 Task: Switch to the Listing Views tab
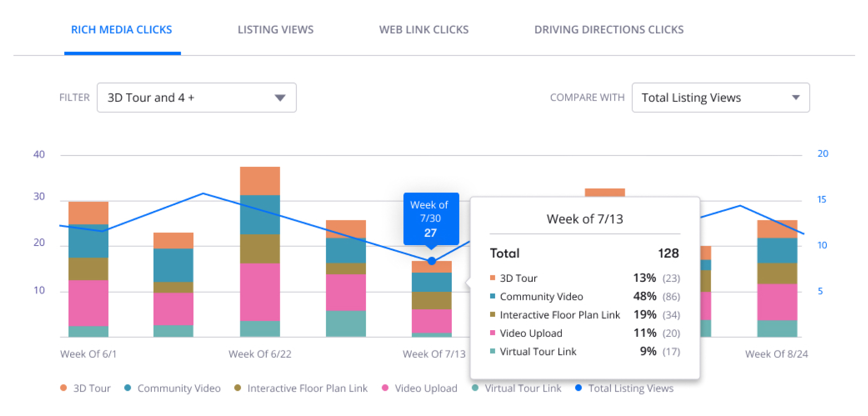coord(275,30)
